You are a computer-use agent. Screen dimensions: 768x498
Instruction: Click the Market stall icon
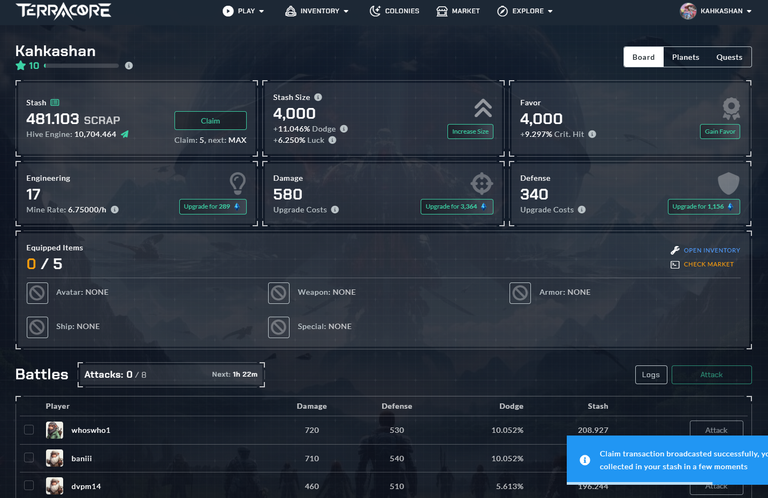(x=441, y=11)
